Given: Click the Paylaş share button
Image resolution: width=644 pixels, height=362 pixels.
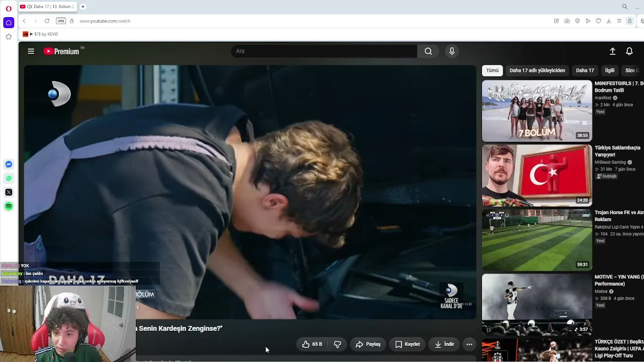Looking at the screenshot, I should pyautogui.click(x=368, y=344).
